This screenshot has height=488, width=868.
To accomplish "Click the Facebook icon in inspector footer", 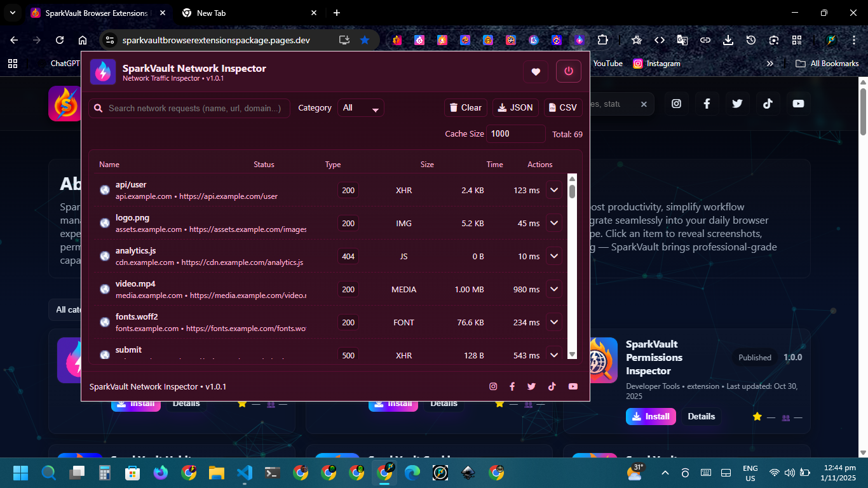I will click(x=512, y=386).
